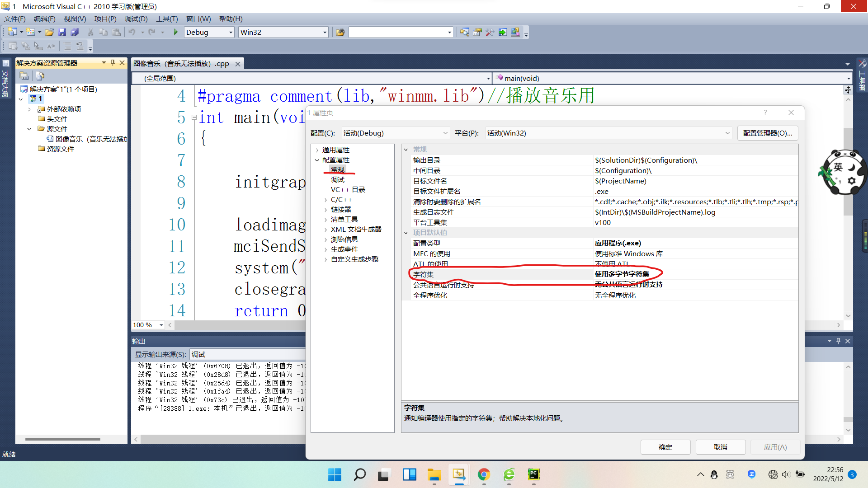Click Solution Explorer Properties toolbar icon
868x488 pixels.
24,76
